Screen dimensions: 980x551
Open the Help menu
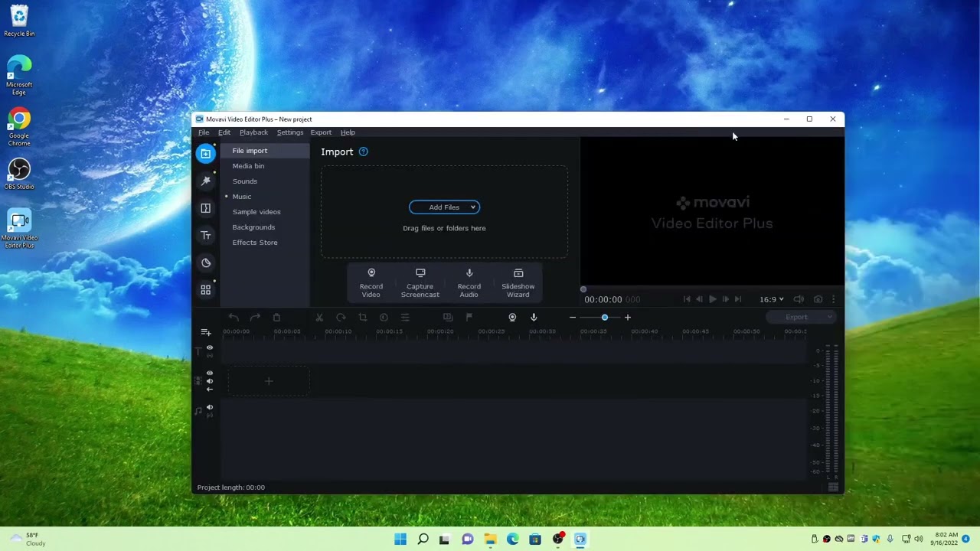(x=348, y=132)
